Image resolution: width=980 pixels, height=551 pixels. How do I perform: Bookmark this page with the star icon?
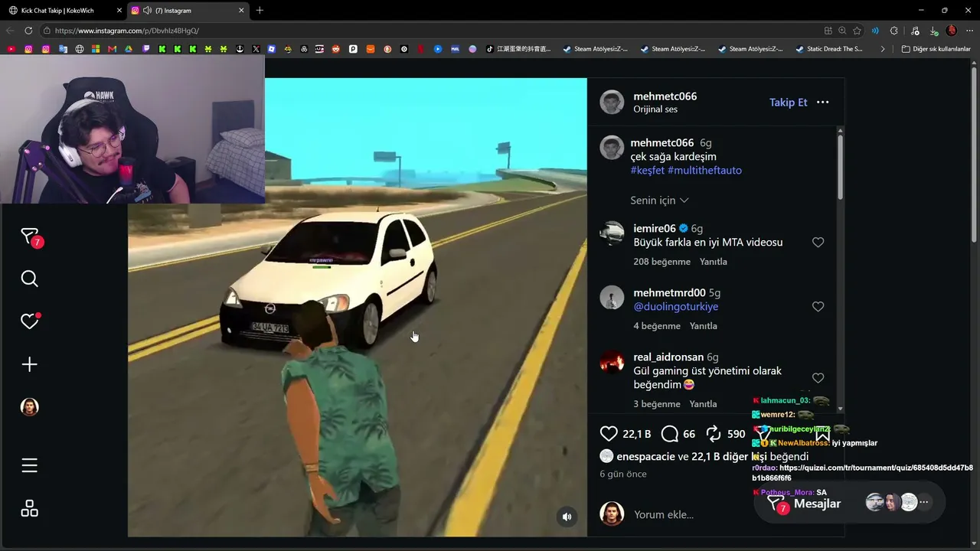857,31
